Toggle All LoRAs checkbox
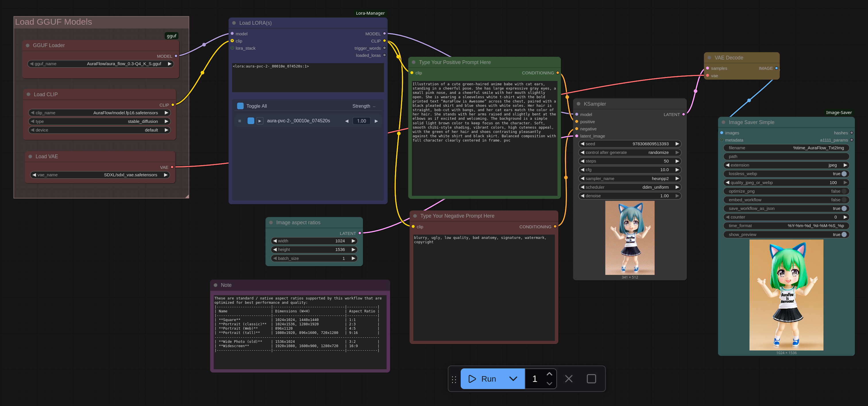Viewport: 868px width, 406px height. tap(240, 106)
